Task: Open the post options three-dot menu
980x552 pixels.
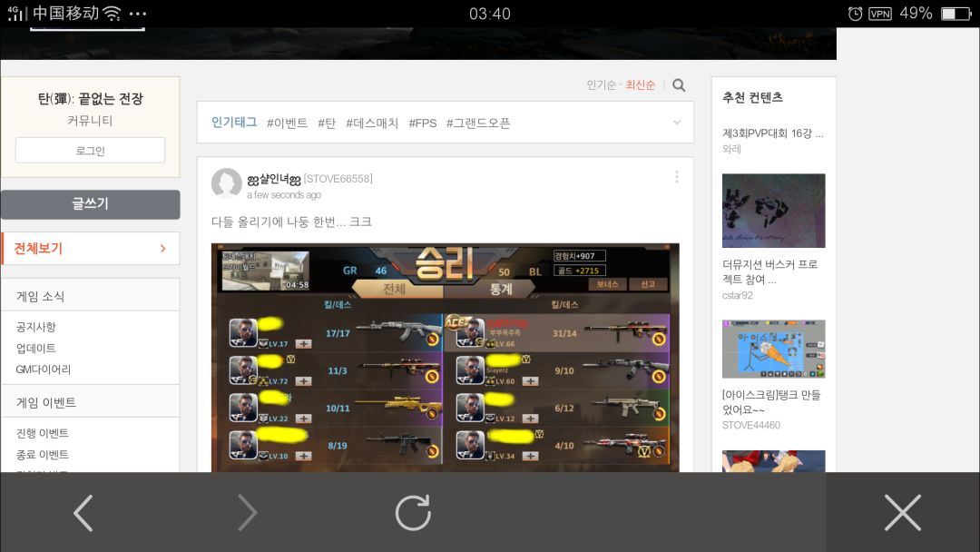Action: (676, 177)
